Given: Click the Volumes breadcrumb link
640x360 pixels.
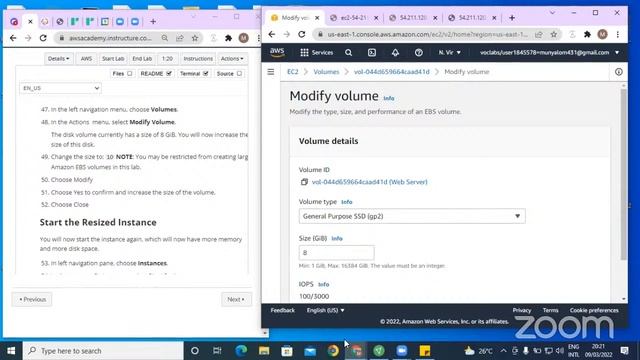Looking at the screenshot, I should pyautogui.click(x=326, y=72).
